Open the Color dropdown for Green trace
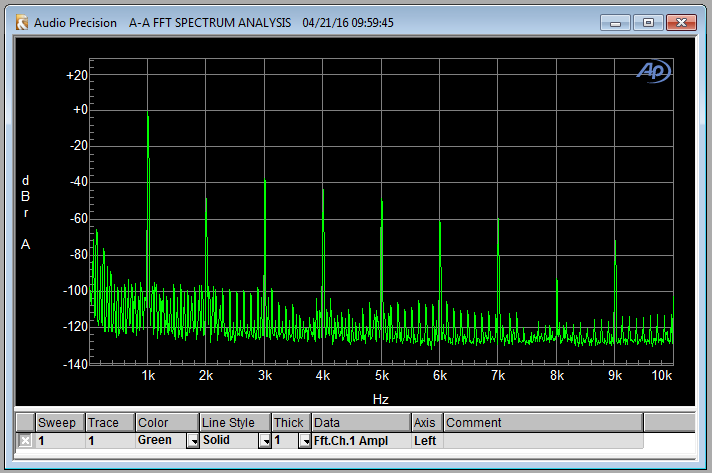Screen dimensions: 712x473 pyautogui.click(x=193, y=441)
